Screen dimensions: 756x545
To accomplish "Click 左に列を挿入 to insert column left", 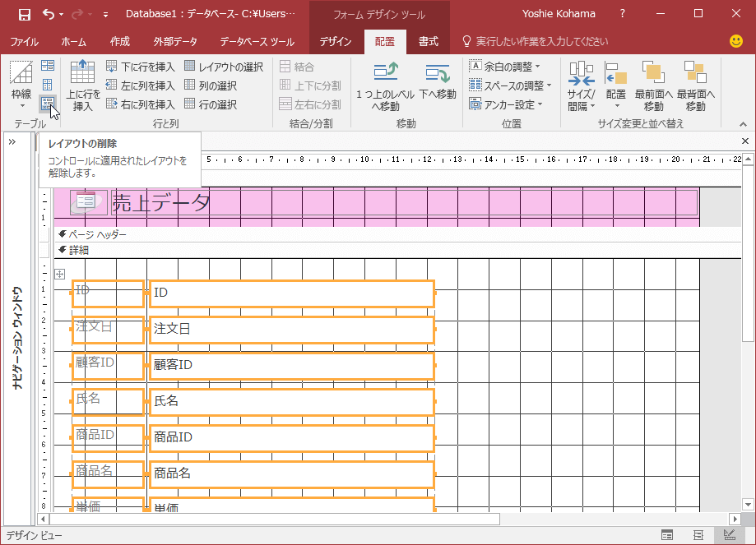I will pyautogui.click(x=148, y=85).
